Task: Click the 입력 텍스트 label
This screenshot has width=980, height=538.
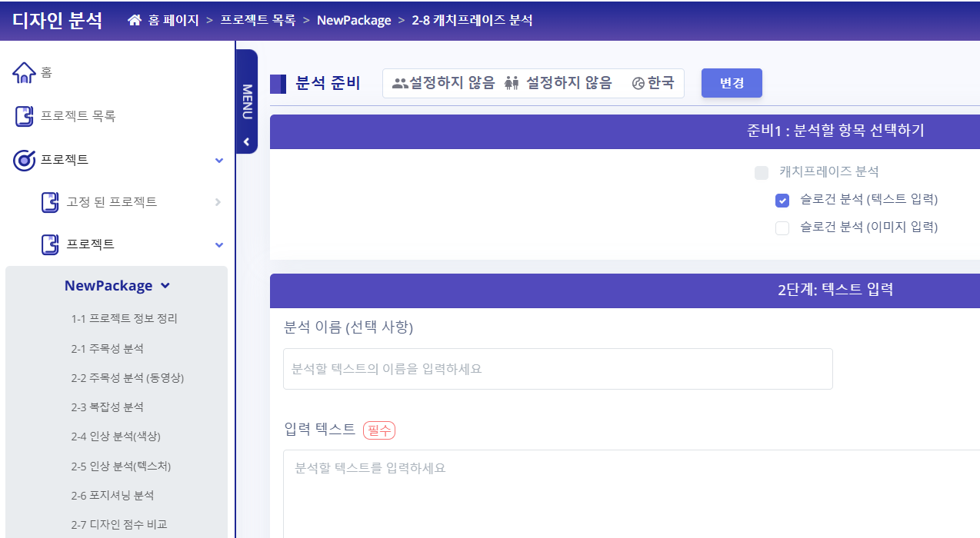Action: point(320,430)
